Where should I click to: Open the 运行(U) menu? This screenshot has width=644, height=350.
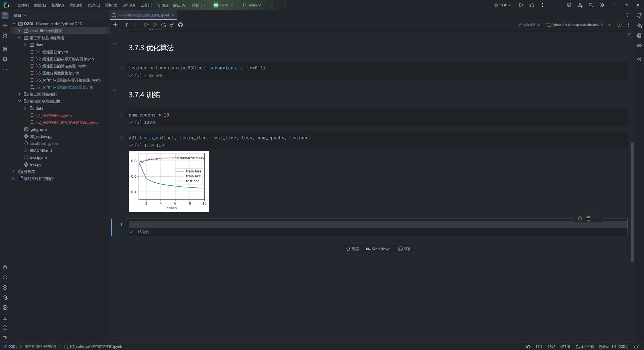[x=128, y=5]
